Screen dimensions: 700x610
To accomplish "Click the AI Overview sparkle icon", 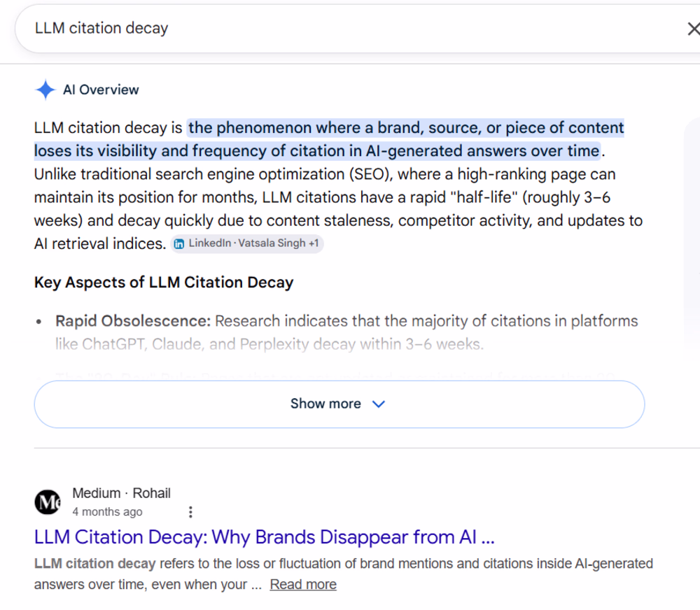I will [45, 90].
